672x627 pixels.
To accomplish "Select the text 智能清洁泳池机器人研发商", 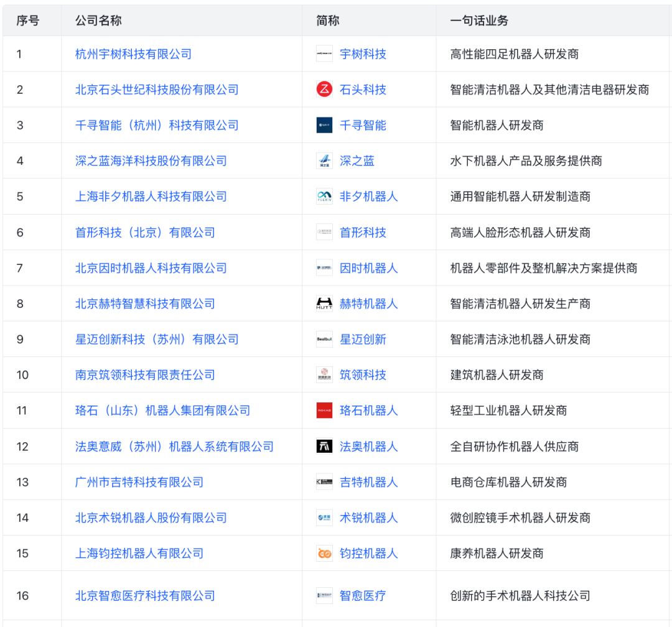I will (520, 339).
